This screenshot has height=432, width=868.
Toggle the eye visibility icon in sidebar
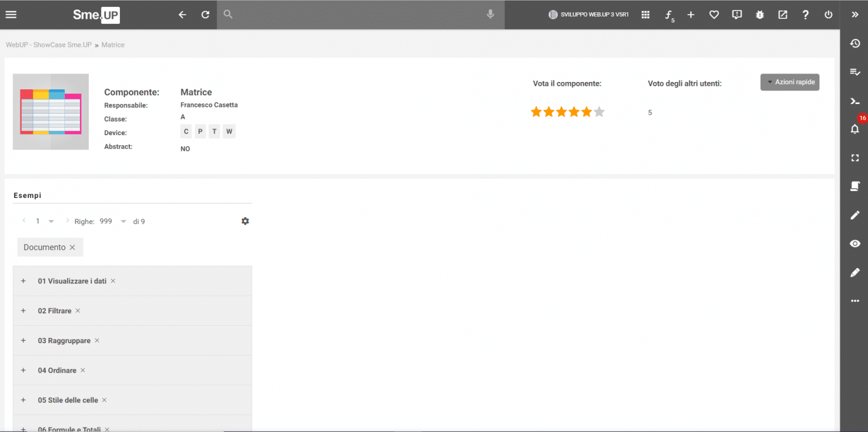click(855, 244)
